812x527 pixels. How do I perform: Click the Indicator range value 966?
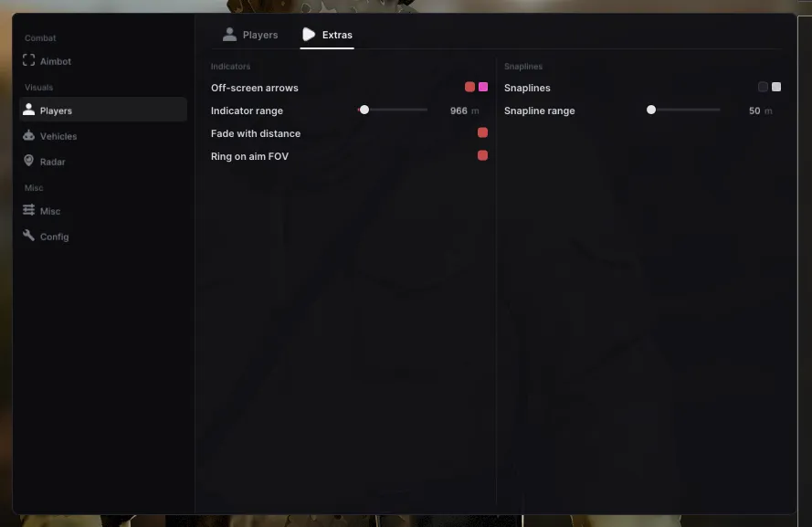click(459, 111)
